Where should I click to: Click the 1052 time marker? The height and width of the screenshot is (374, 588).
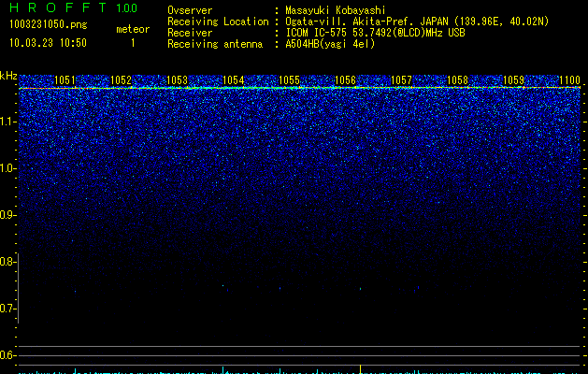coord(122,80)
